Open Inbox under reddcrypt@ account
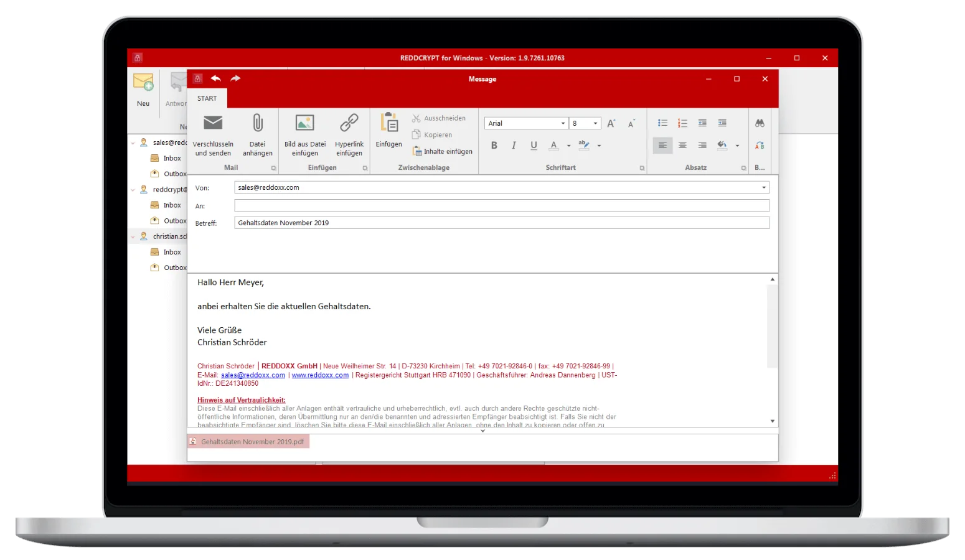The height and width of the screenshot is (560, 965). pos(166,205)
